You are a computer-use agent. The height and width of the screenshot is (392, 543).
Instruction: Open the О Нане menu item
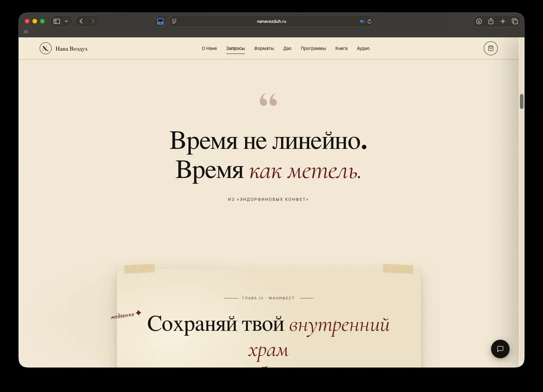pos(209,48)
